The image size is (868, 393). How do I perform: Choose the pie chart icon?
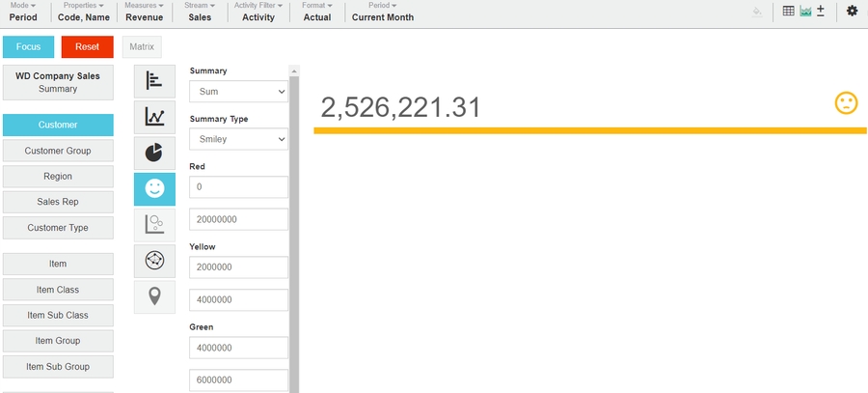[154, 153]
